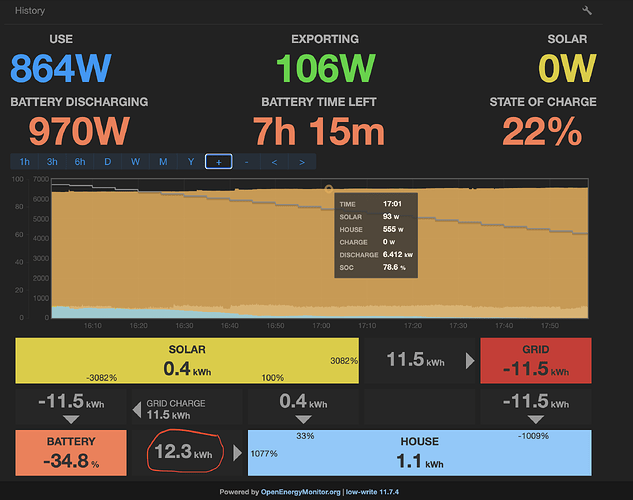Pan graph right with the > button
The image size is (633, 500).
tap(302, 161)
